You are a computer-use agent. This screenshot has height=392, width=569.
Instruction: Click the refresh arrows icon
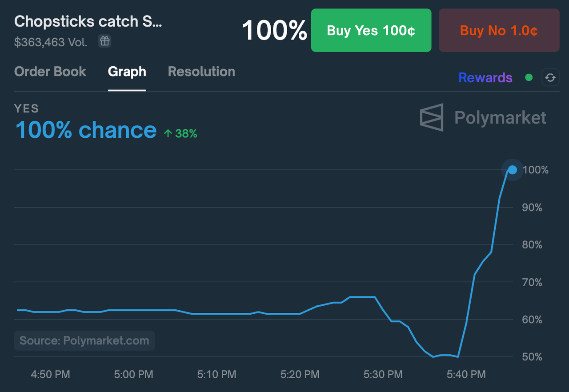(550, 78)
